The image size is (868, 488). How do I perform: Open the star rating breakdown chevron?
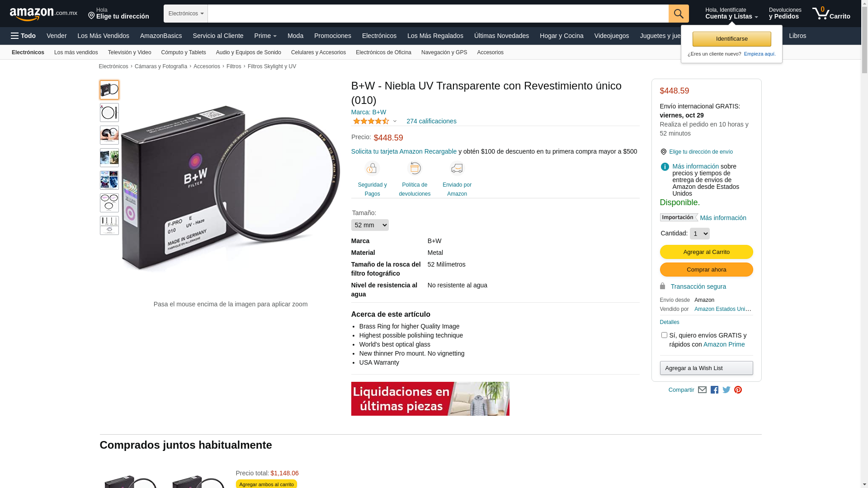click(395, 121)
